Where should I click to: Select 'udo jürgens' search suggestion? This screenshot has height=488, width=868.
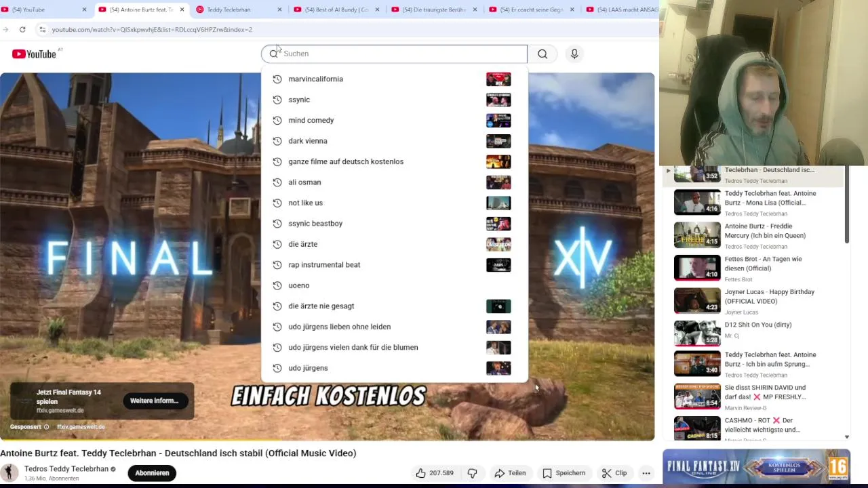394,368
